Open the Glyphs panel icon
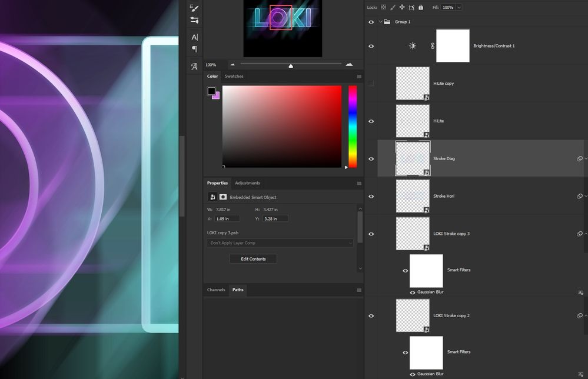 tap(194, 67)
